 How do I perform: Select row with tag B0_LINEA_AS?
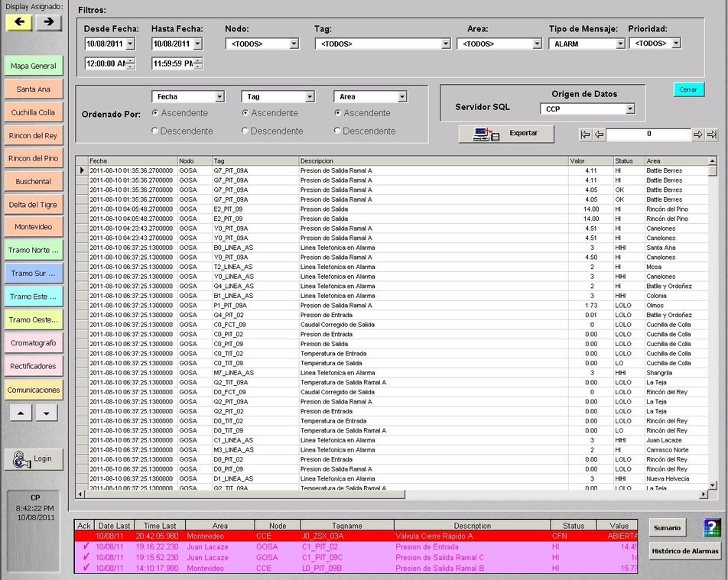(392, 248)
